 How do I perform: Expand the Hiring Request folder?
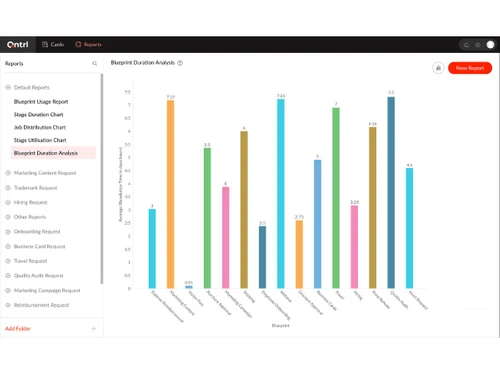click(x=8, y=202)
